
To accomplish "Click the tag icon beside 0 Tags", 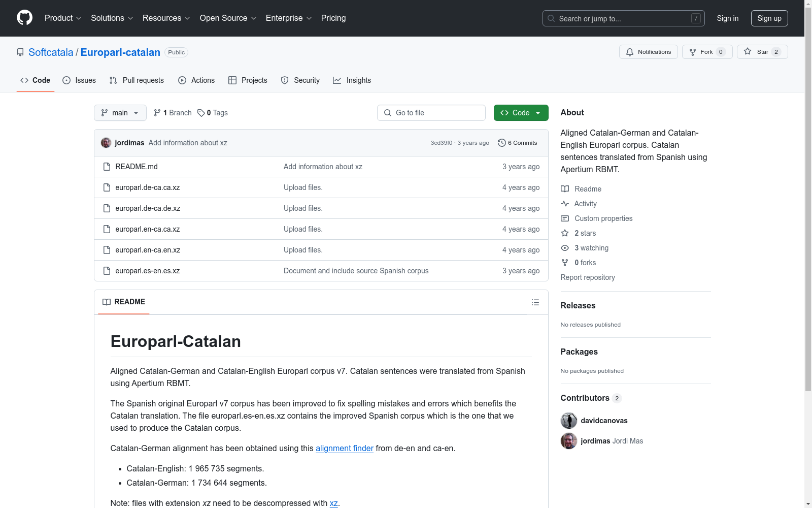I will pos(201,113).
